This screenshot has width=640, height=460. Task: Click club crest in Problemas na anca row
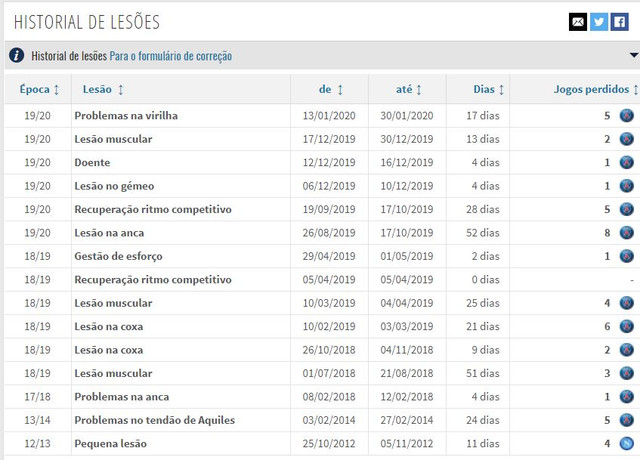[627, 396]
